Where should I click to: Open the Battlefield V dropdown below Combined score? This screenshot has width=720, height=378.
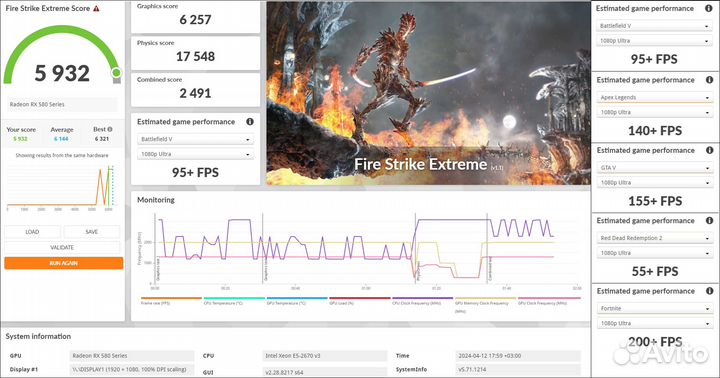(x=195, y=139)
